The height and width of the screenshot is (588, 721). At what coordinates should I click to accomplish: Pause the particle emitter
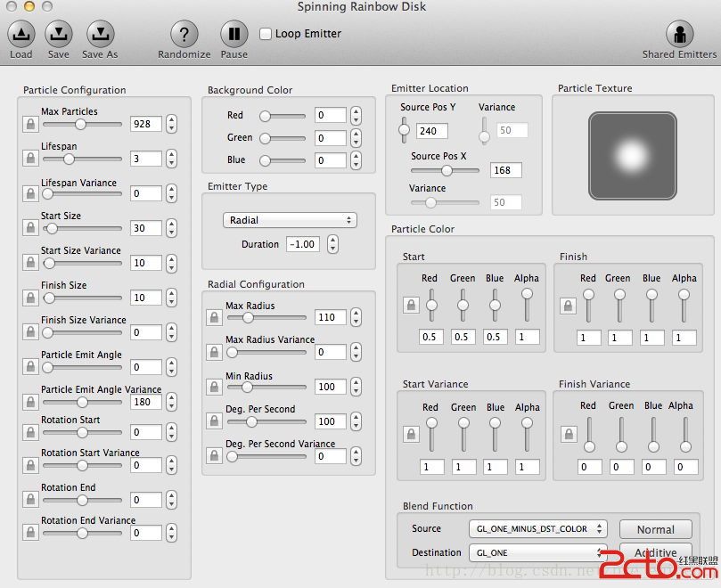[234, 35]
